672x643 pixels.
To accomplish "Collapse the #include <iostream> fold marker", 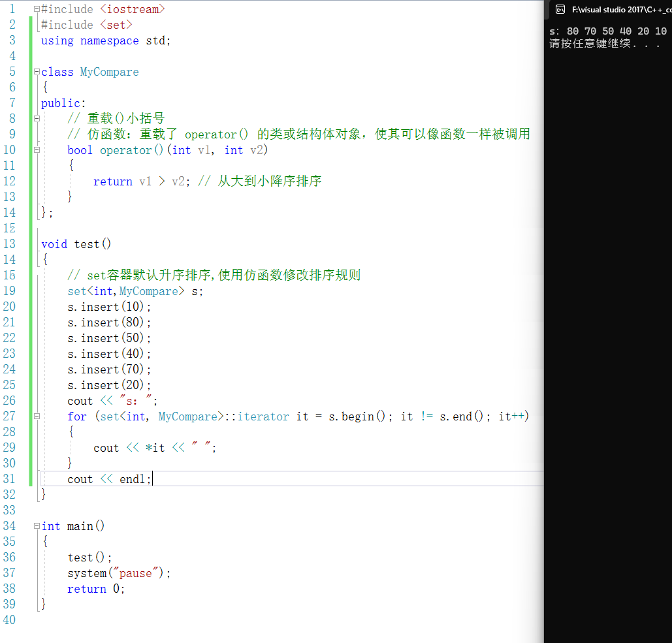I will tap(37, 9).
